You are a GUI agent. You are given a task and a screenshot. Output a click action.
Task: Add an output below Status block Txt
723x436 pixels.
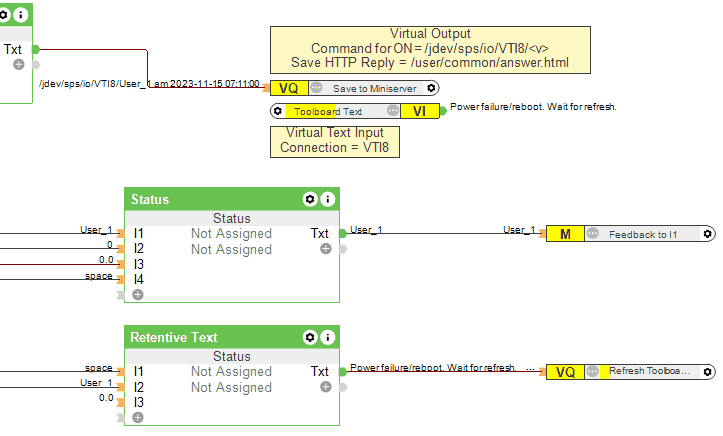tap(326, 249)
